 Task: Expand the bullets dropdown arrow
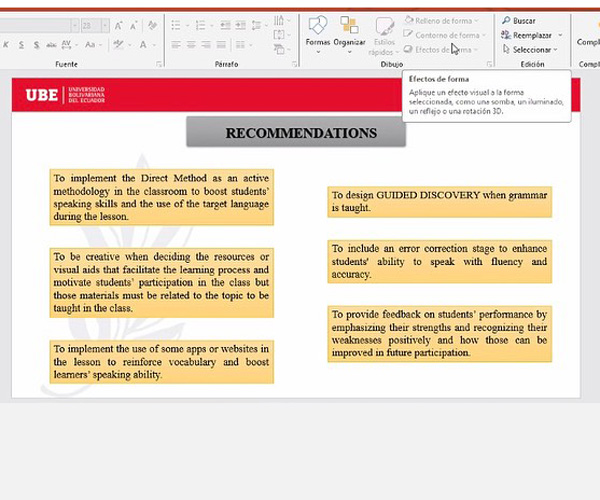[x=187, y=26]
